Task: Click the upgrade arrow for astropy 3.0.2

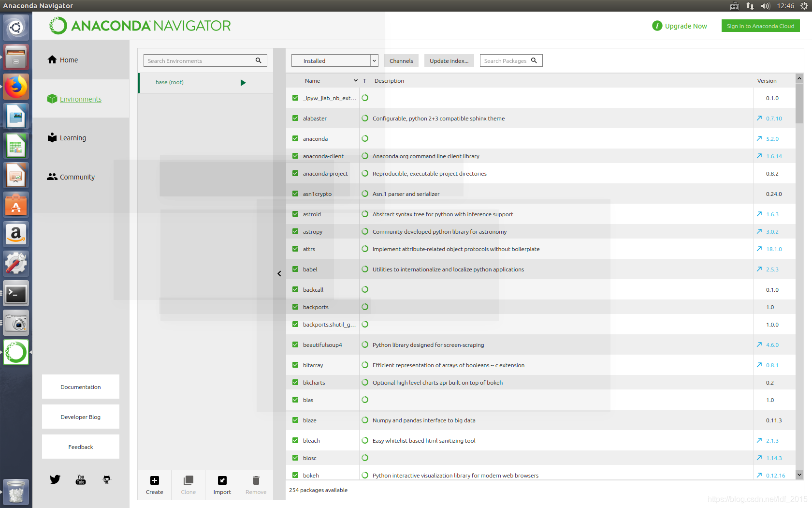Action: point(759,231)
